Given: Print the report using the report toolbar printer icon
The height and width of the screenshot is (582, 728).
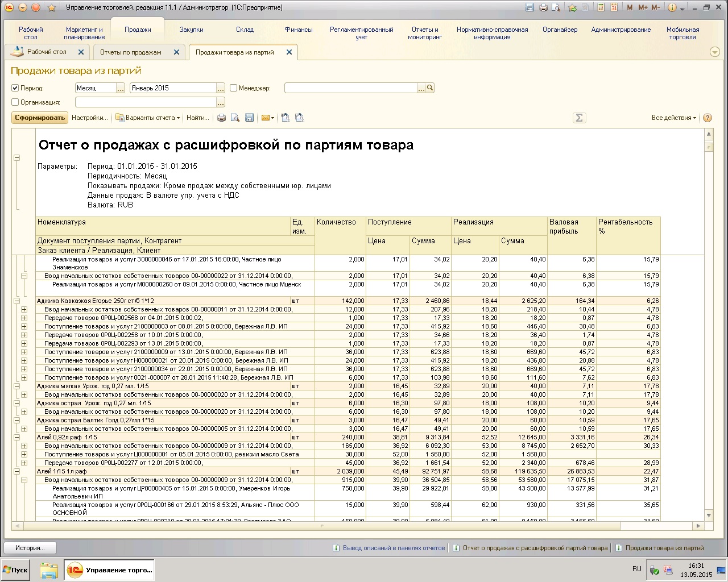Looking at the screenshot, I should tap(221, 118).
